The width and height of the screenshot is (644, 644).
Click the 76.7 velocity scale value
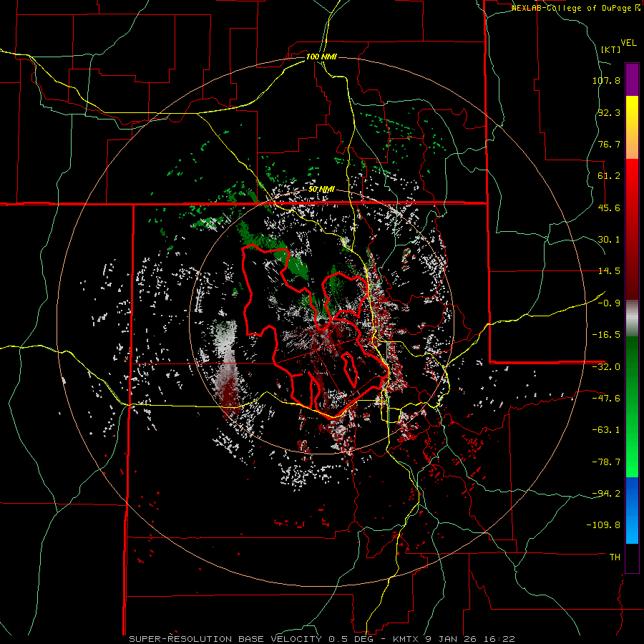click(x=609, y=144)
